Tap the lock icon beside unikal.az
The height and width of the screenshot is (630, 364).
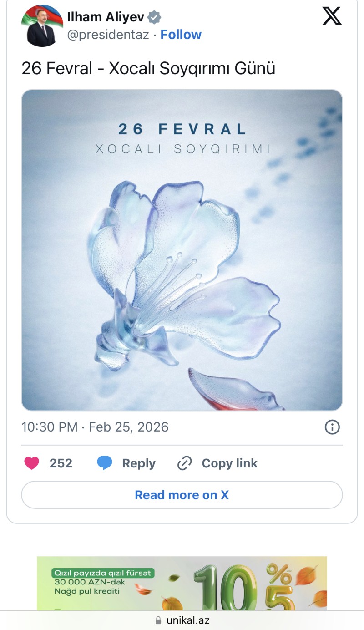pos(158,620)
